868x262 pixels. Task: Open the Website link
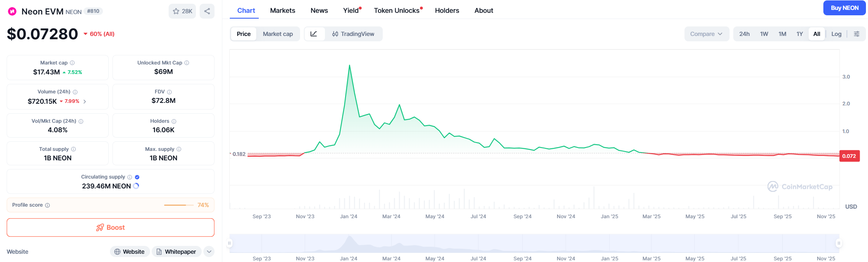[x=129, y=252]
